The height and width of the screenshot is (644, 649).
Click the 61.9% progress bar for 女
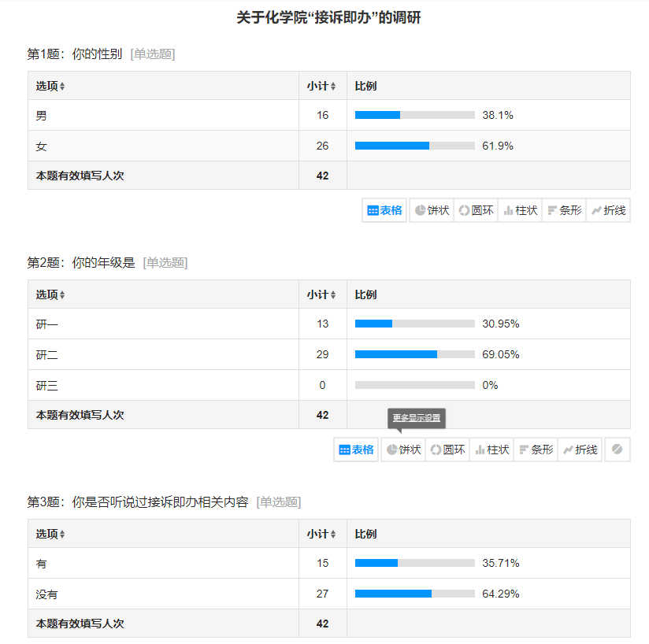click(414, 146)
